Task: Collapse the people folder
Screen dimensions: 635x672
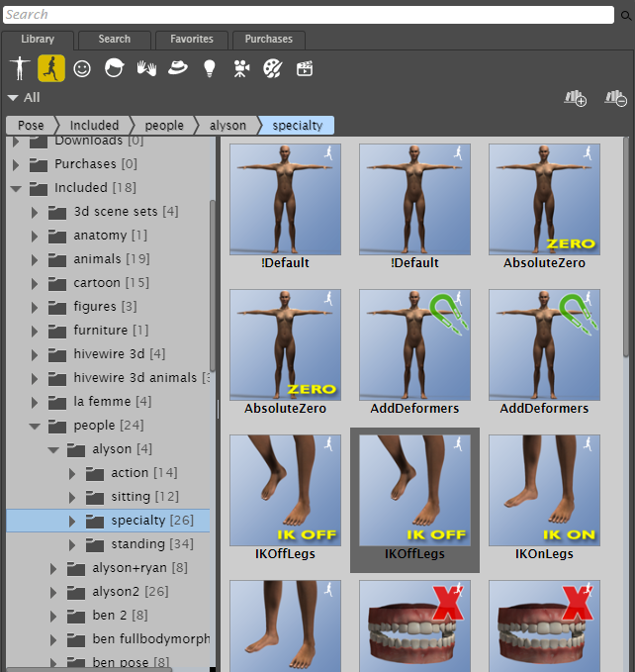Action: pyautogui.click(x=35, y=426)
